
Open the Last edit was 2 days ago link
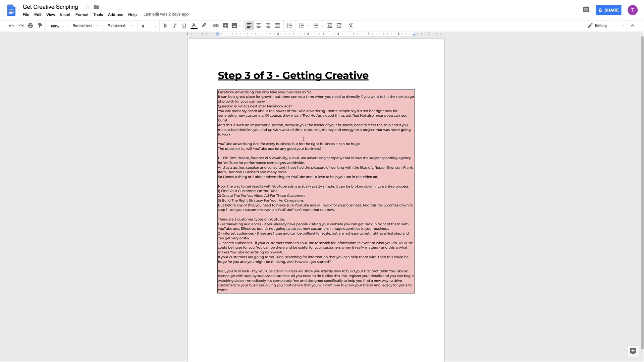(x=166, y=14)
